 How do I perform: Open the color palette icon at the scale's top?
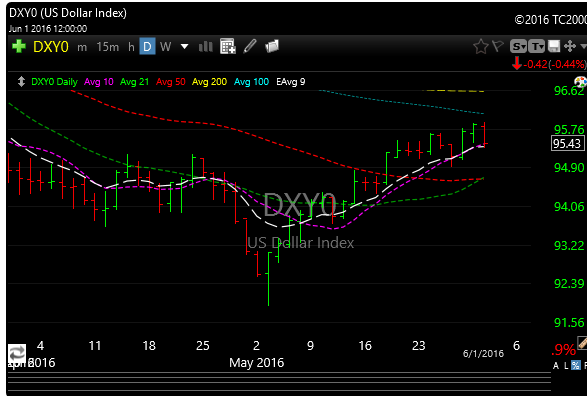point(581,82)
